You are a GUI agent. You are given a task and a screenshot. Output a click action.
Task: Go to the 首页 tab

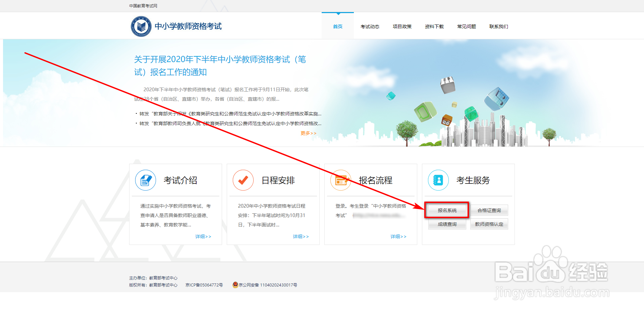point(337,27)
